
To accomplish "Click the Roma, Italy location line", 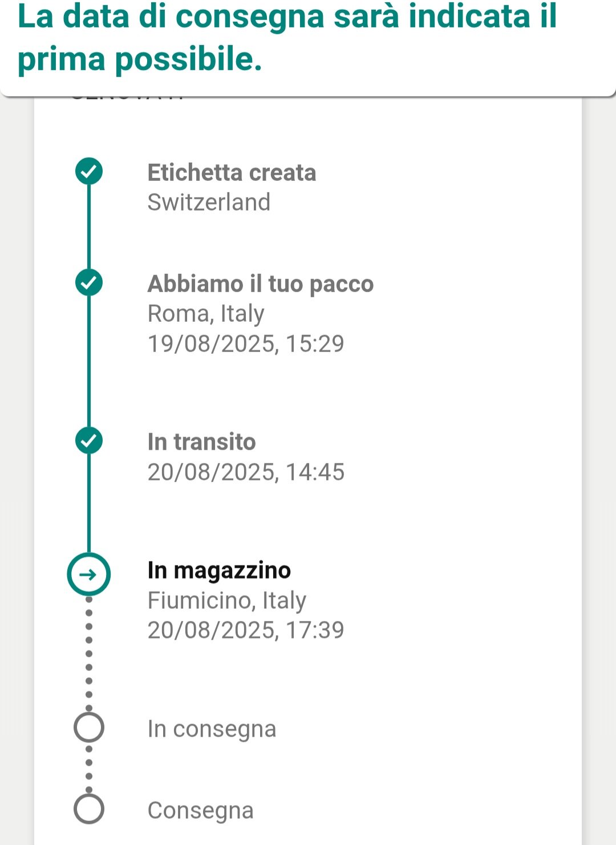I will click(206, 314).
